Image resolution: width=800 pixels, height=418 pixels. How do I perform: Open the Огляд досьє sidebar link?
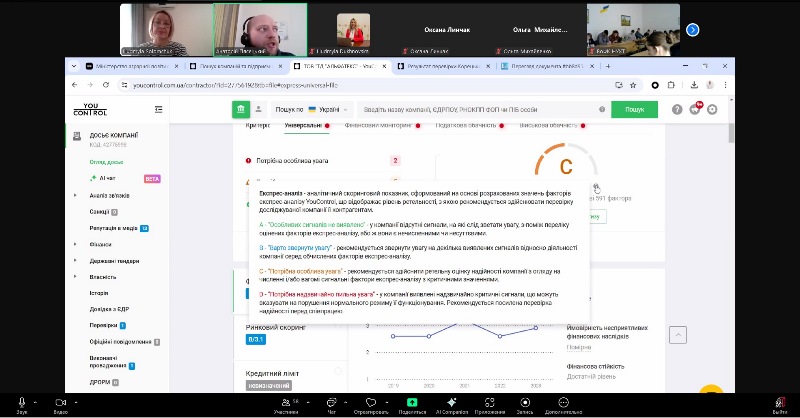[x=108, y=162]
